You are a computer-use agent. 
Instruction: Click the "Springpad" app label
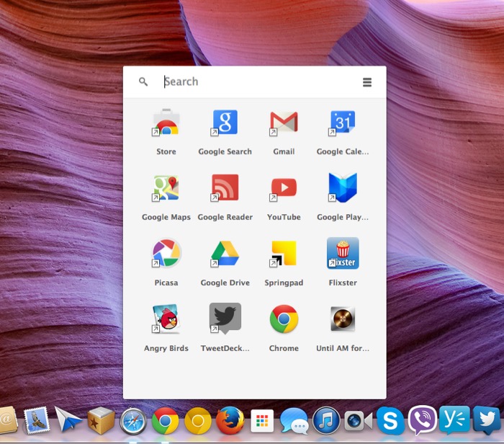pyautogui.click(x=284, y=283)
